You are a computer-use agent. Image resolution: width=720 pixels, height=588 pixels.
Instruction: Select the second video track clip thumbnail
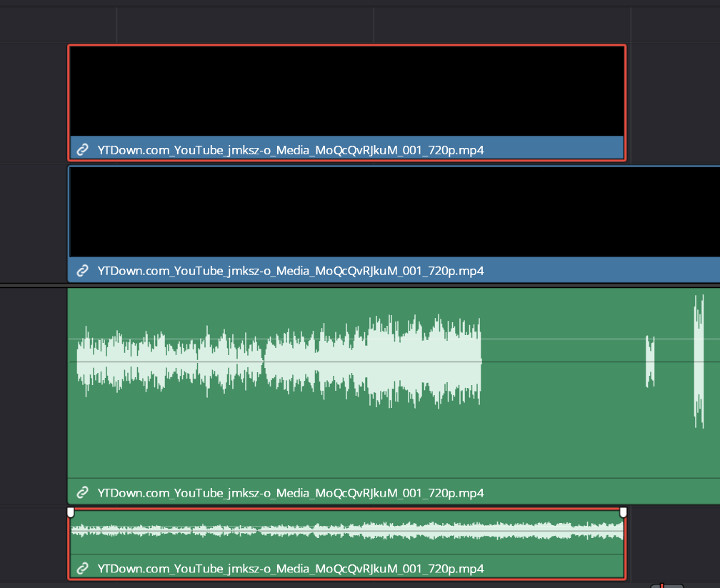pos(395,211)
